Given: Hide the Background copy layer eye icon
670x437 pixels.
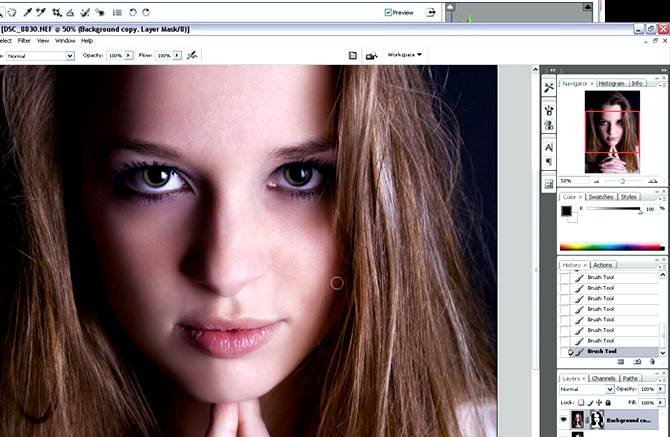Looking at the screenshot, I should (565, 421).
